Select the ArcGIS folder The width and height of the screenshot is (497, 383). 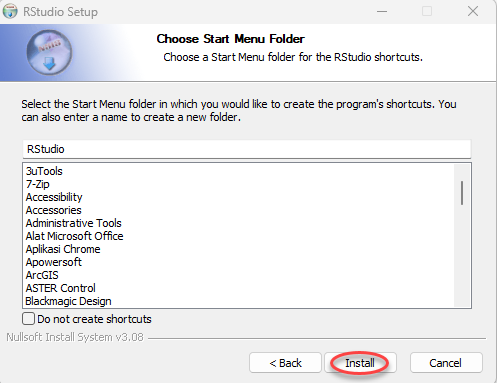42,275
